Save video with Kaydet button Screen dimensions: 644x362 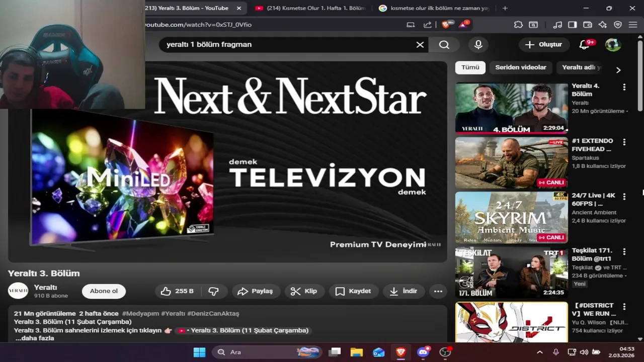tap(353, 291)
